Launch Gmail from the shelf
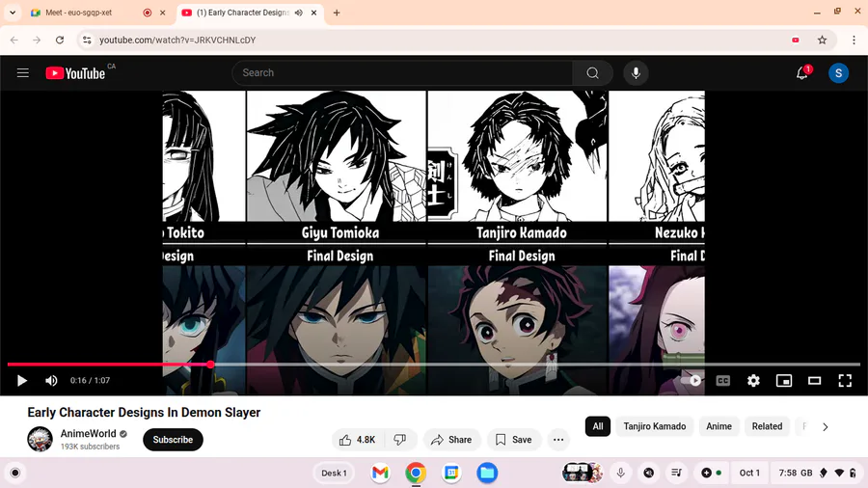This screenshot has height=488, width=868. pos(380,474)
